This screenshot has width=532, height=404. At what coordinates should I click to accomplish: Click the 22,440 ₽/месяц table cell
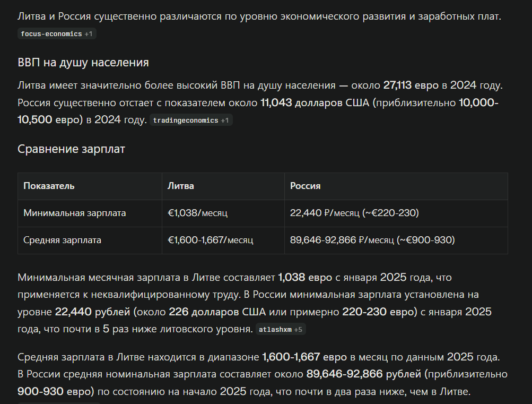pos(354,213)
